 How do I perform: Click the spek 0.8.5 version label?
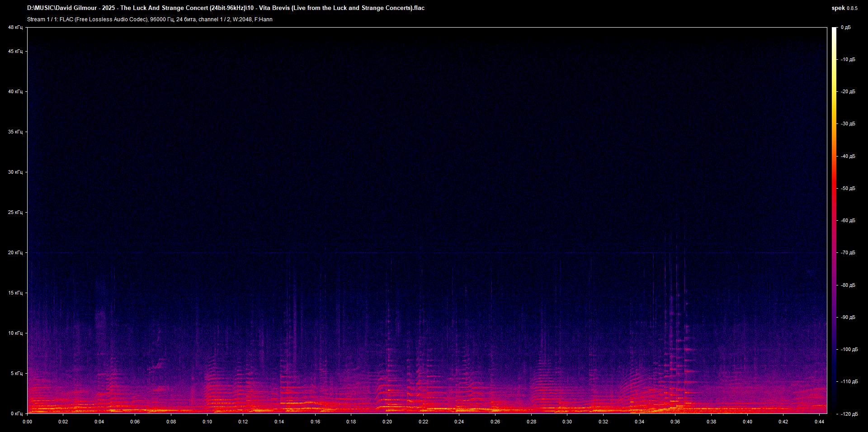844,8
